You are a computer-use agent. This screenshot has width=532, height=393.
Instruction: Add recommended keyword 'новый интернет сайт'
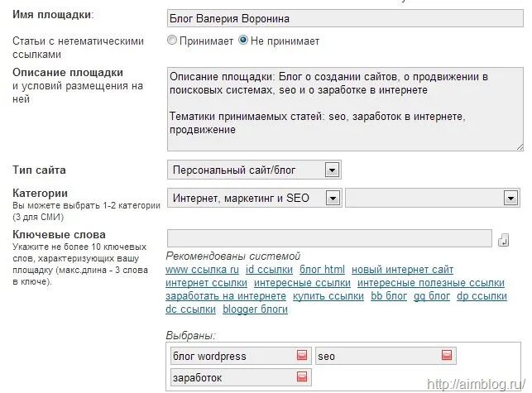pos(402,270)
